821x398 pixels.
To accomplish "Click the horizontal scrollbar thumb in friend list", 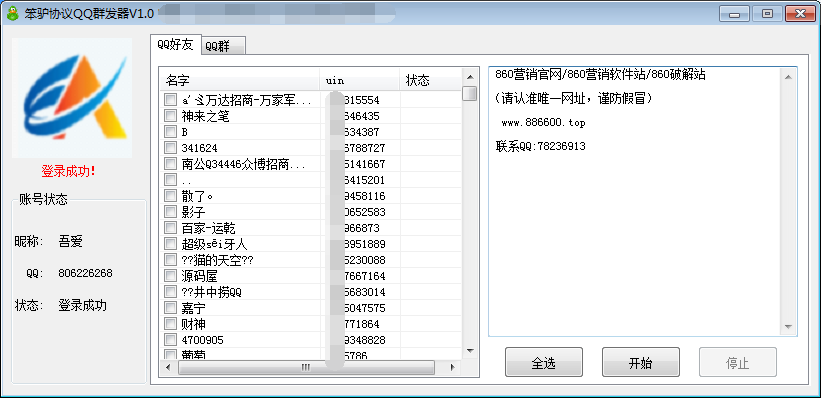I will (x=306, y=367).
